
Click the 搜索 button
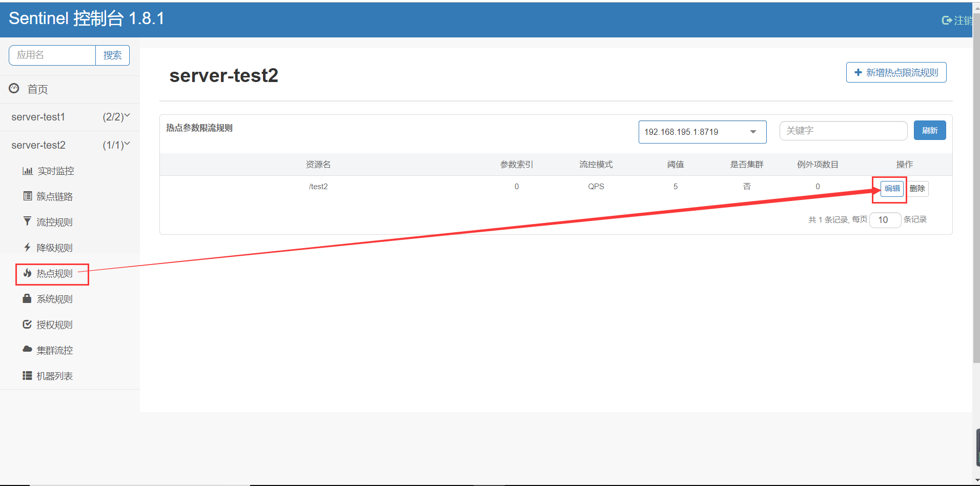pyautogui.click(x=112, y=55)
